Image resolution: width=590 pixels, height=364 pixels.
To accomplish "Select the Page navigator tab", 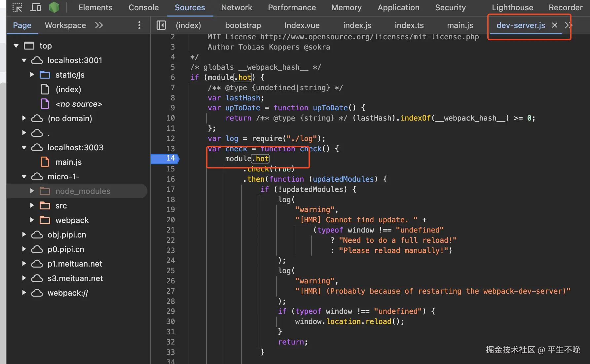I will pos(22,25).
